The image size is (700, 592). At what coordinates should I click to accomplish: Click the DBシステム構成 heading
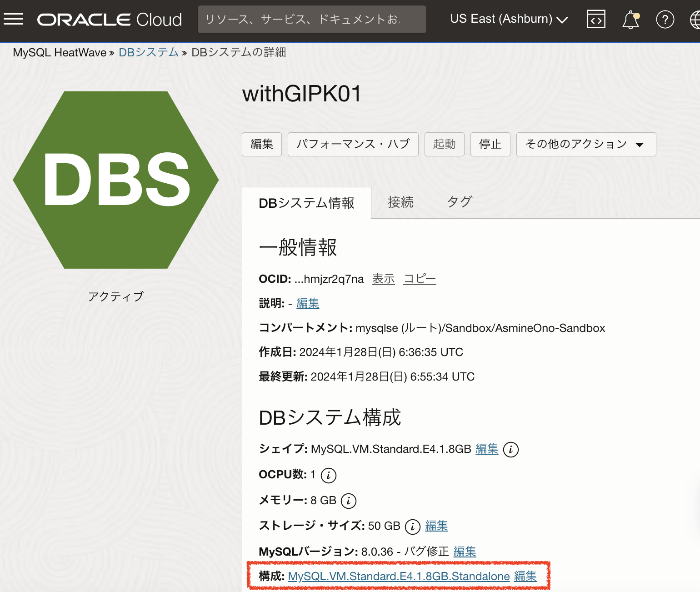pyautogui.click(x=330, y=417)
